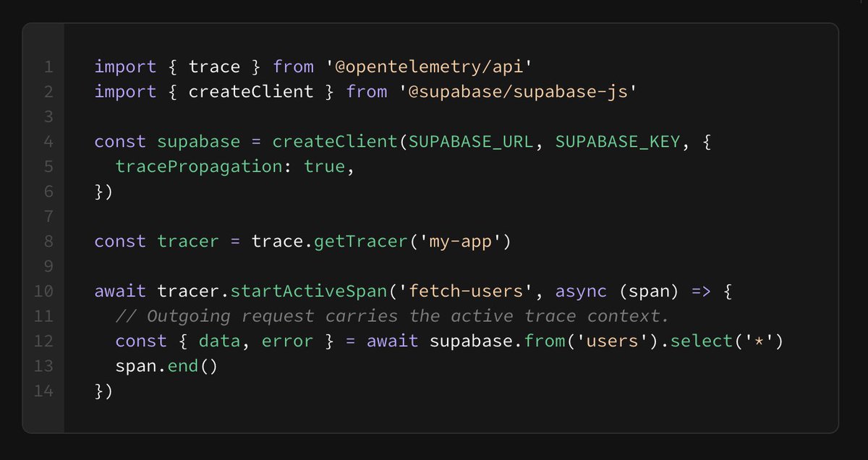
Task: Click the select method on line 12
Action: coord(702,341)
